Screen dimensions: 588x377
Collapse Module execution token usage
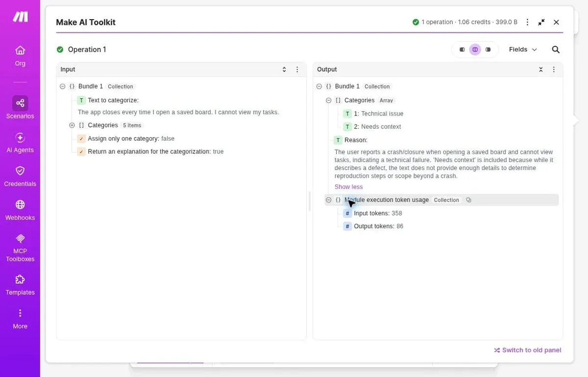point(328,200)
